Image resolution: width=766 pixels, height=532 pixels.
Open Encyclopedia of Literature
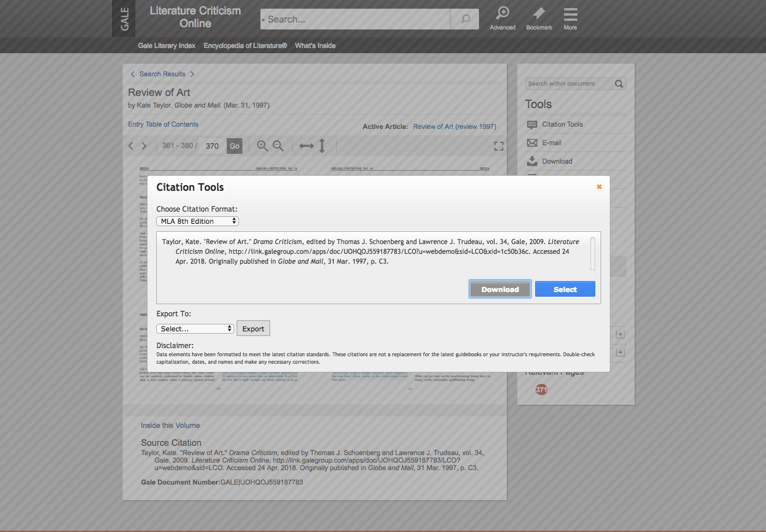245,46
